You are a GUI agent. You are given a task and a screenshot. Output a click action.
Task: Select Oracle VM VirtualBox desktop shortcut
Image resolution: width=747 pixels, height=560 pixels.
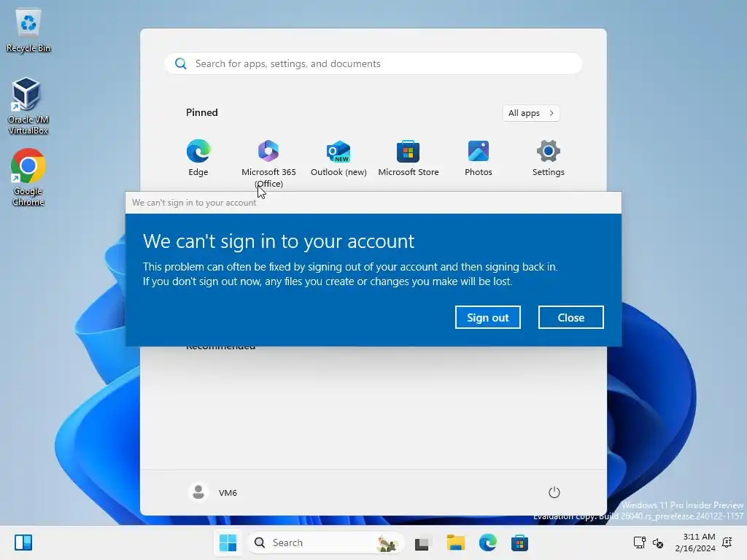[28, 106]
